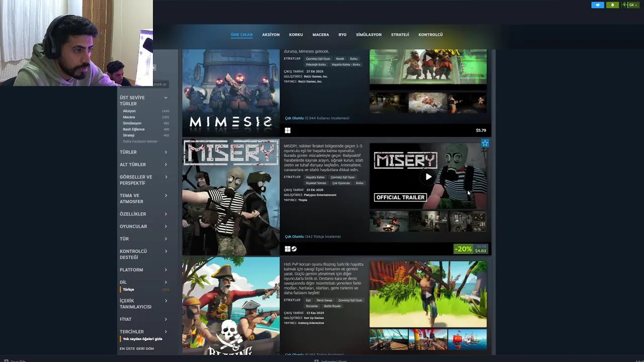The width and height of the screenshot is (644, 362).
Task: Collapse the DİL filter section
Action: point(143,282)
